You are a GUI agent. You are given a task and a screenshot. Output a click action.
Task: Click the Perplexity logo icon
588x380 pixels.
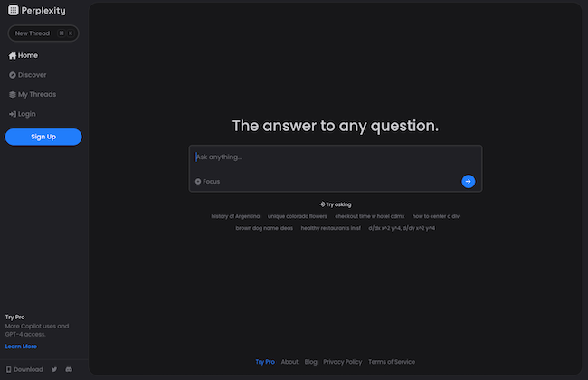tap(14, 11)
